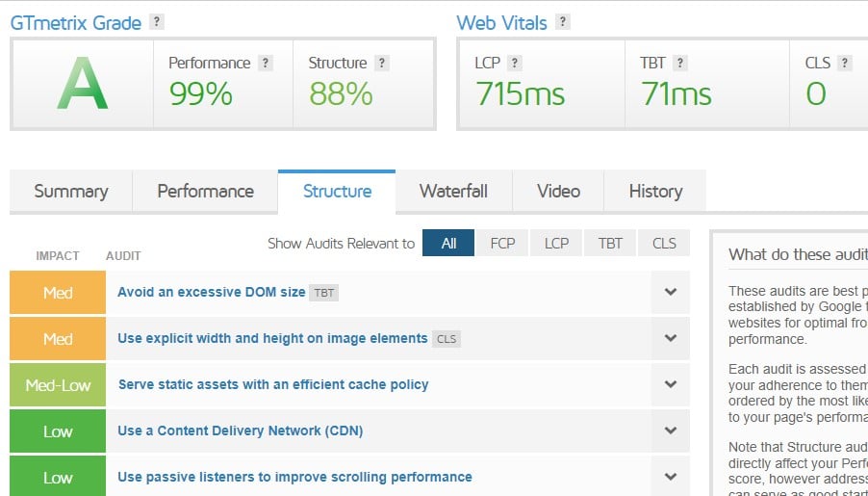The image size is (868, 496).
Task: Click the Med impact badge for DOM size
Action: click(x=58, y=292)
